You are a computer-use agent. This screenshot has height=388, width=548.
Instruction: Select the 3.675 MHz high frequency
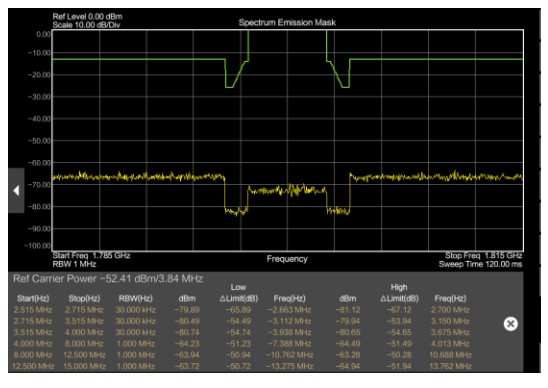pyautogui.click(x=450, y=332)
